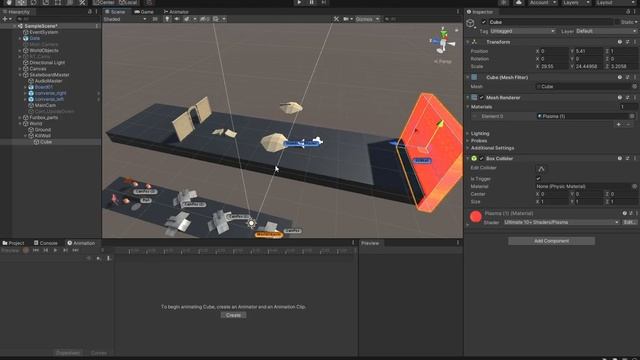The height and width of the screenshot is (360, 640).
Task: Open the Shaded draw mode dropdown
Action: point(125,19)
